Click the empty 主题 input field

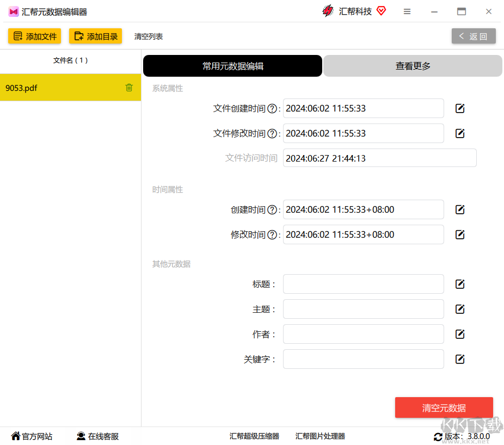363,309
